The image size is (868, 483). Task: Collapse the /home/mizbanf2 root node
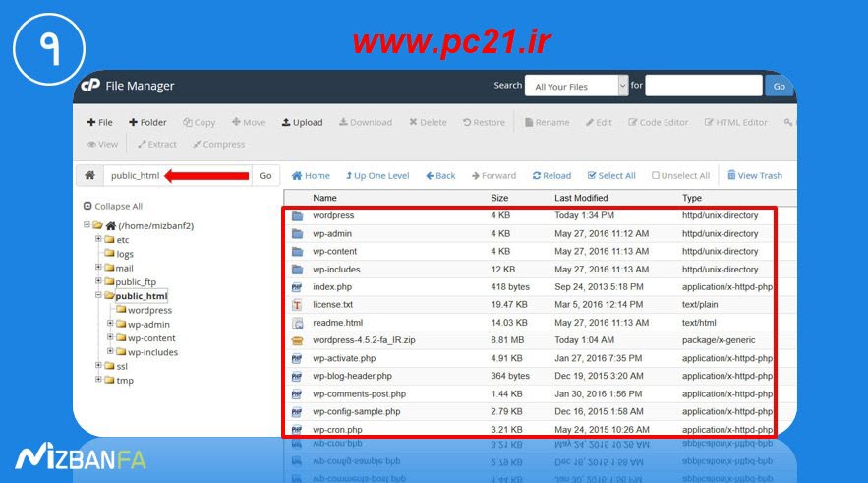click(x=87, y=225)
